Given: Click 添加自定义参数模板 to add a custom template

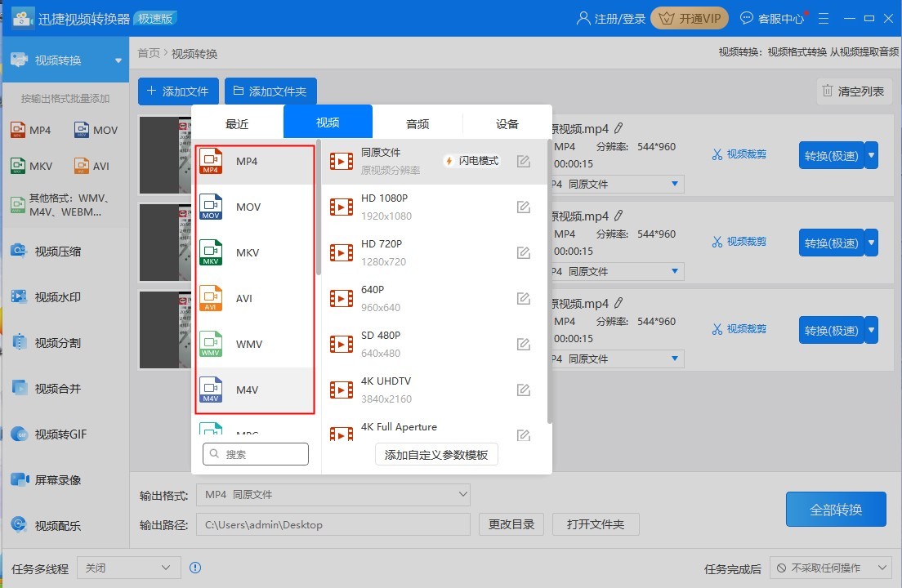Looking at the screenshot, I should (435, 455).
